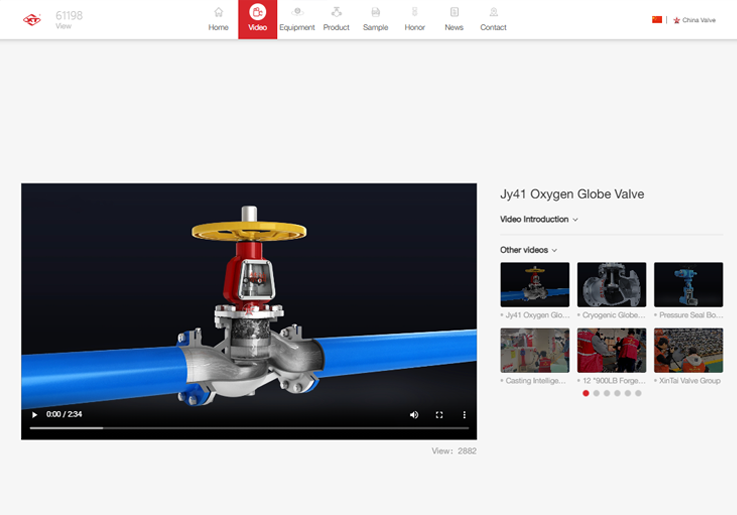
Task: Mute the video with speaker icon
Action: click(x=414, y=415)
